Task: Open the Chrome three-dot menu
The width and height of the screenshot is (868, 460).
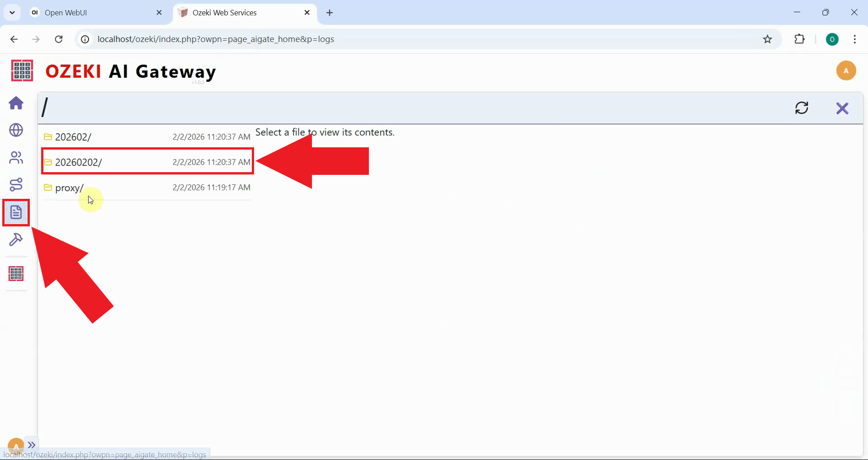Action: point(854,39)
